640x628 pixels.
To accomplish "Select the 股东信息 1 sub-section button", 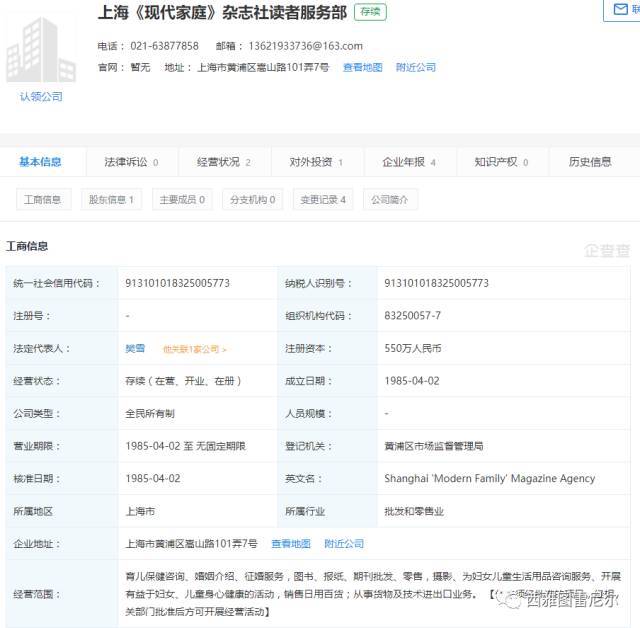I will click(x=111, y=200).
